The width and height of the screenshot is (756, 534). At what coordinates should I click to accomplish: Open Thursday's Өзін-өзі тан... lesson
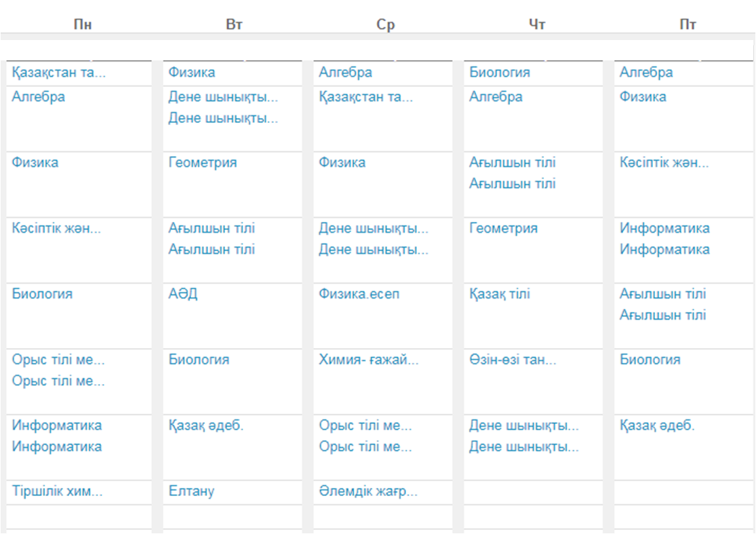tap(513, 360)
